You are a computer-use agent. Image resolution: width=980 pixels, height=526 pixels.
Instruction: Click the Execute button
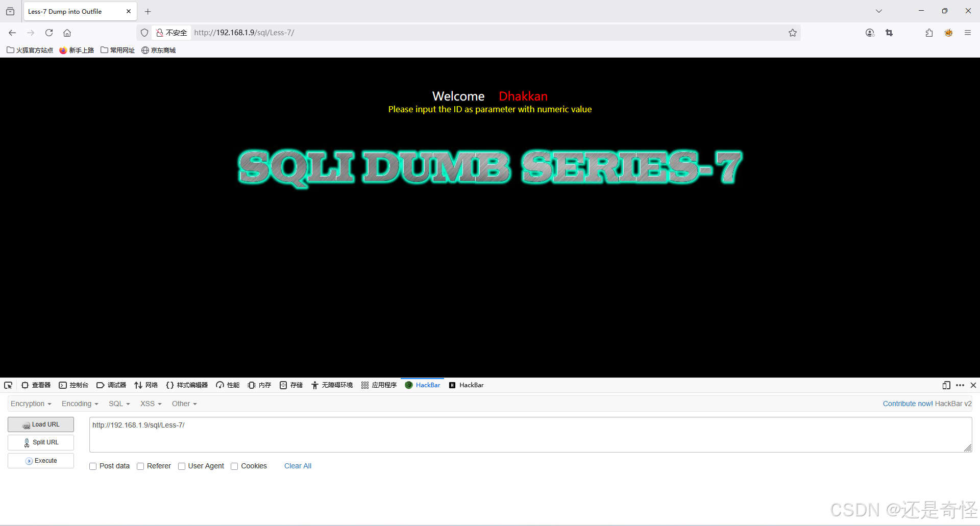point(41,461)
